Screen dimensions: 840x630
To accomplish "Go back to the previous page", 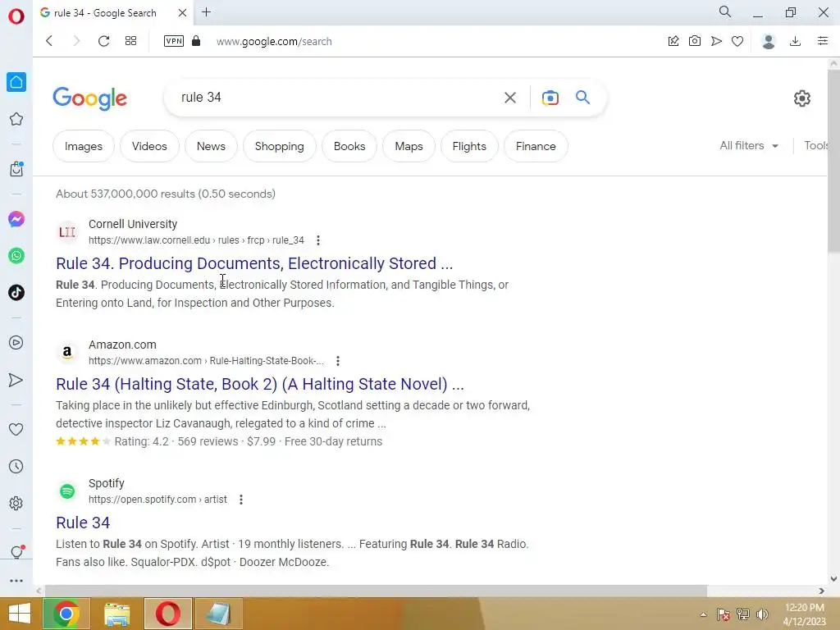I will click(49, 41).
